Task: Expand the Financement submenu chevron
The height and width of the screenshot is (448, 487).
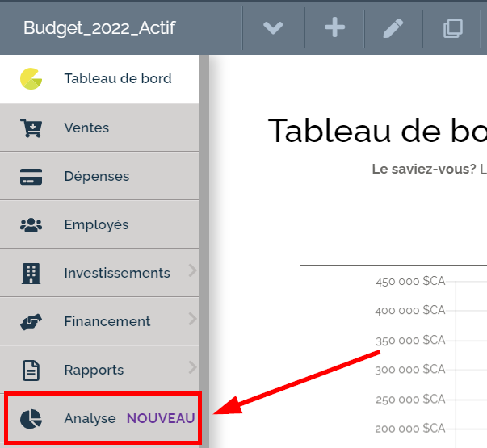Action: coord(192,319)
